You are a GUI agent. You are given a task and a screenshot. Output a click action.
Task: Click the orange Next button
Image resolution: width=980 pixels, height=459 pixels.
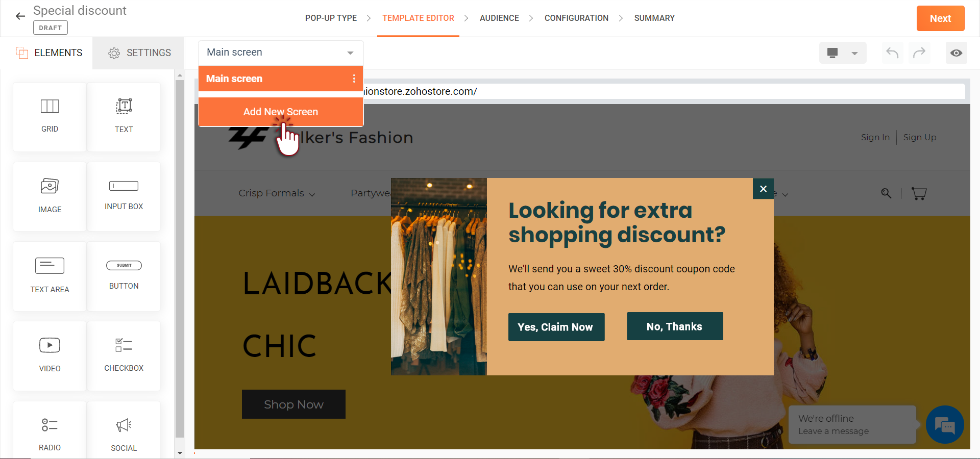(x=940, y=18)
